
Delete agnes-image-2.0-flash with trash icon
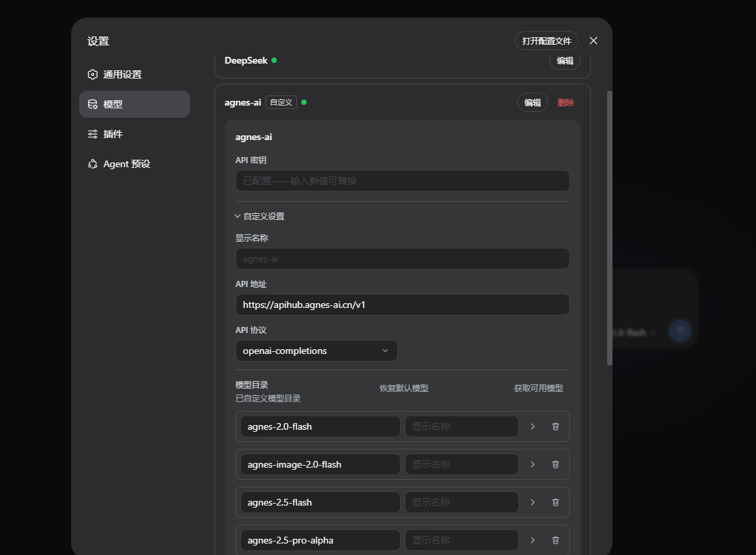pyautogui.click(x=556, y=464)
